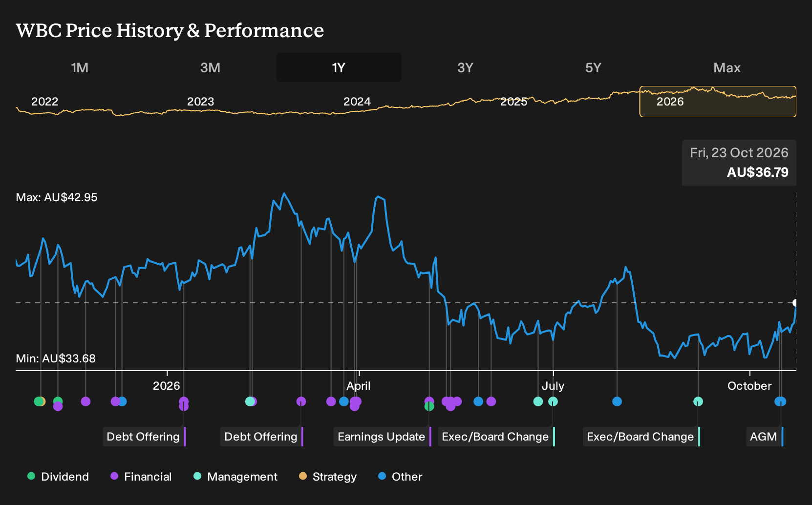Open the Exec/Board Change label near October

point(641,437)
